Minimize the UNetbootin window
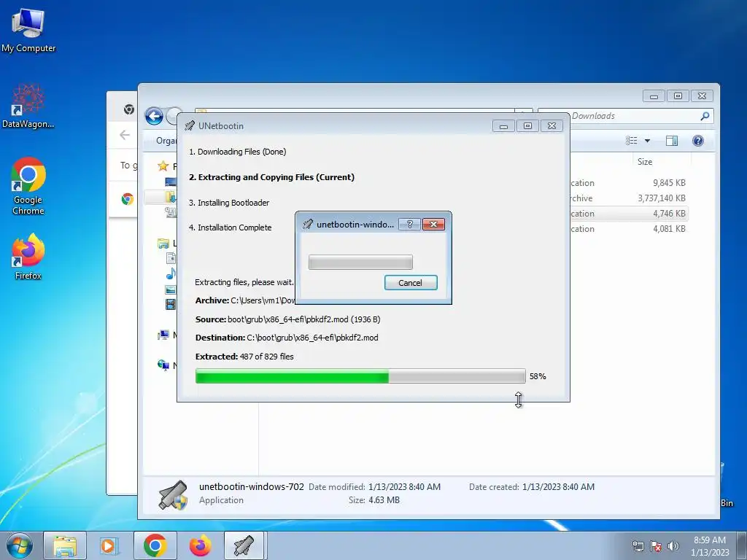Screen dimensions: 747x560 point(503,125)
